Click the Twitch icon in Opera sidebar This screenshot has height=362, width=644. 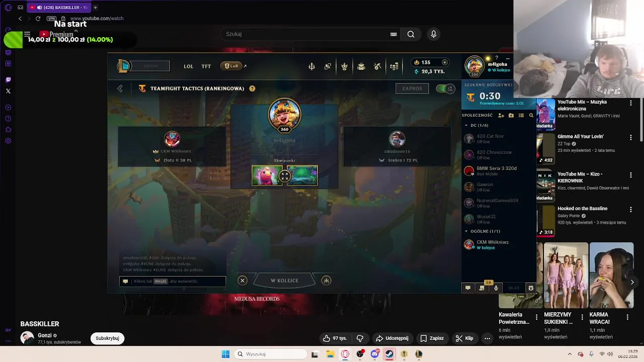(x=8, y=79)
